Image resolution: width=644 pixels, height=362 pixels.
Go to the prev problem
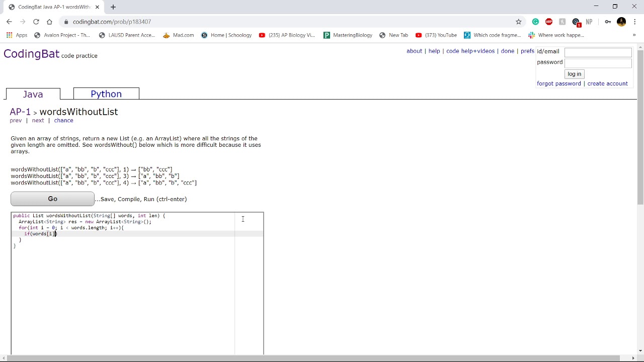16,121
